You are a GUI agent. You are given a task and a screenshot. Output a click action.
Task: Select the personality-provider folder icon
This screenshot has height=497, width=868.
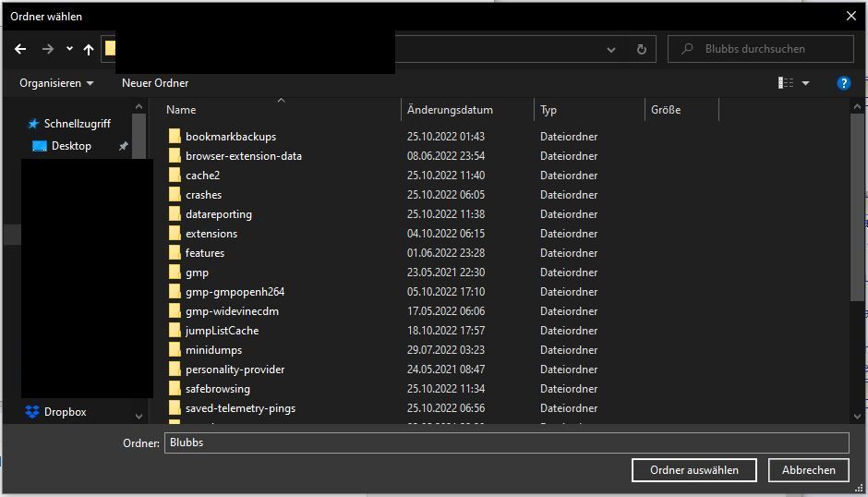(x=175, y=369)
